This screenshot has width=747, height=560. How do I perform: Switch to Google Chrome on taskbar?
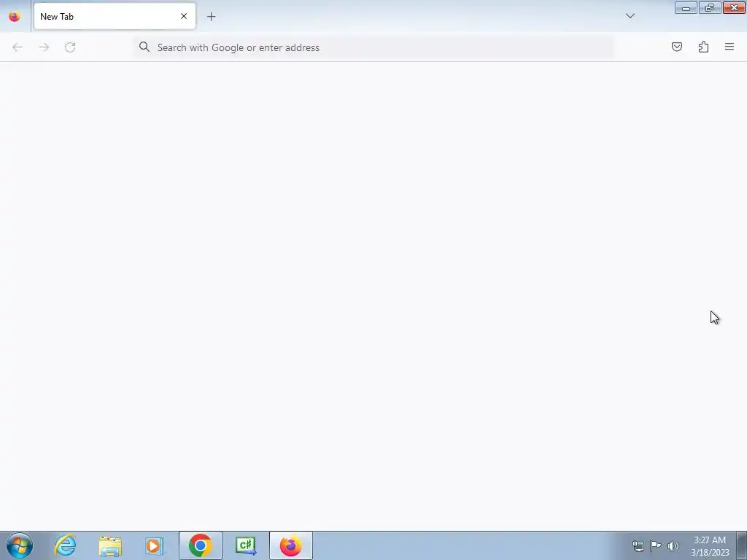(201, 545)
